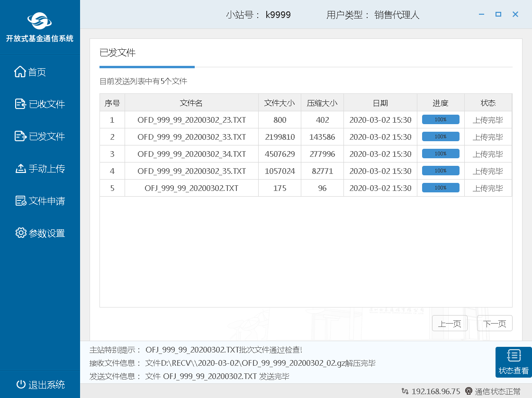Select file name OFD_999_99_20200302_23.TXT
This screenshot has width=532, height=398.
tap(191, 120)
